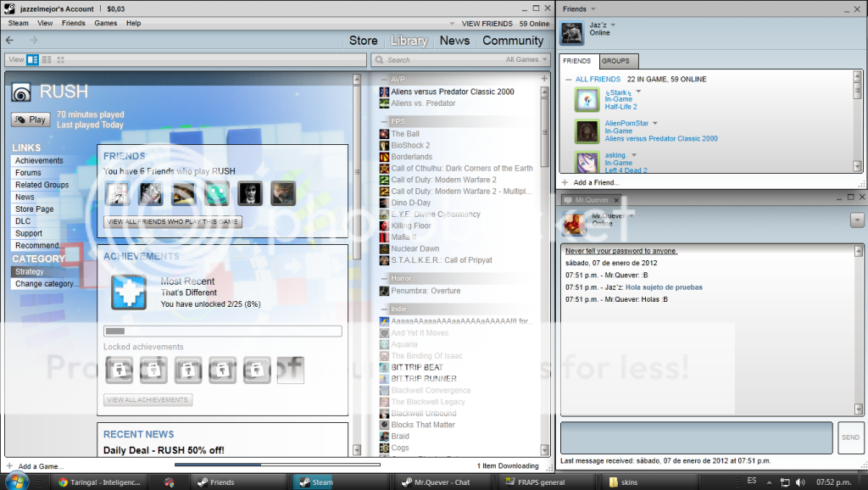This screenshot has width=868, height=490.
Task: Collapse the ALL FRIENDS group
Action: [569, 79]
